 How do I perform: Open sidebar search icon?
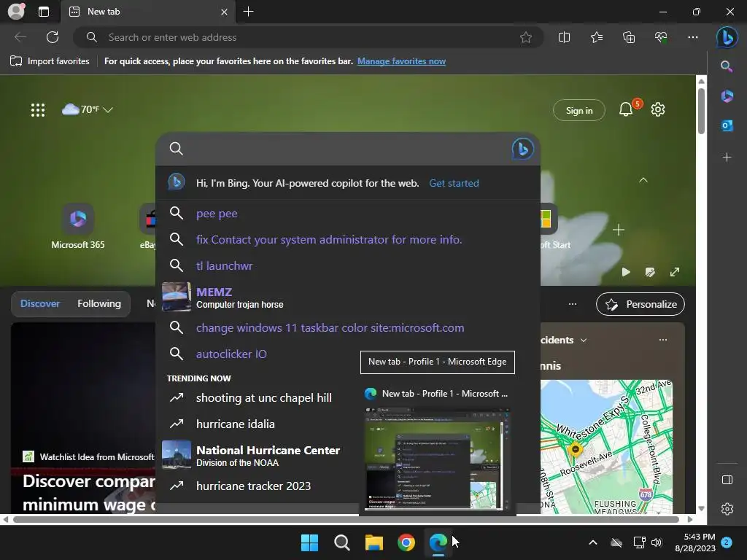(x=727, y=66)
